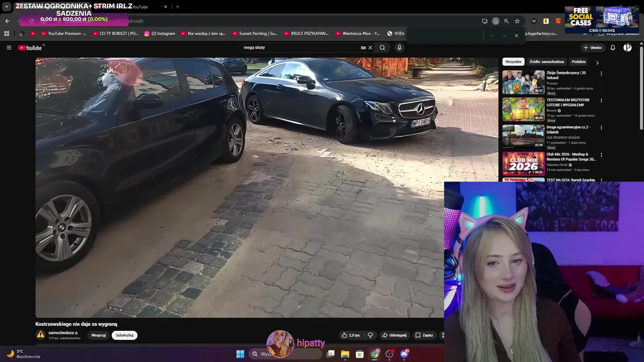Open Chrome apps grid icon in bookmarks bar
Viewport: 644px width, 362px height.
pyautogui.click(x=7, y=34)
